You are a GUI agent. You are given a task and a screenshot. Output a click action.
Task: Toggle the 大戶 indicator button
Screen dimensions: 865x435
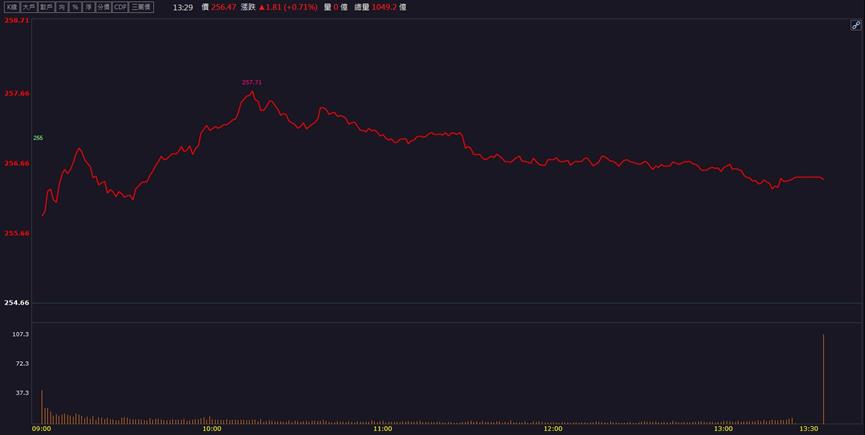point(29,7)
